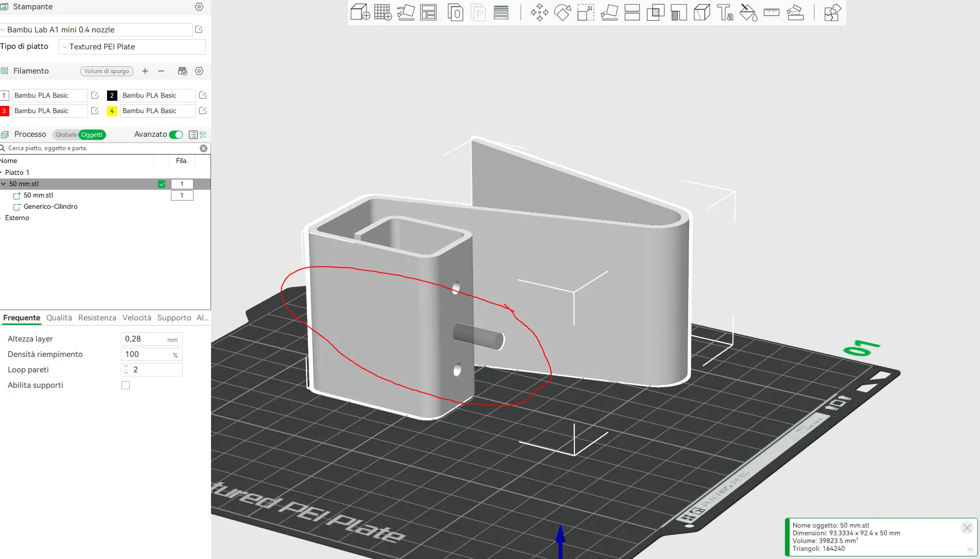980x559 pixels.
Task: Select the Piatto 1 row
Action: (105, 173)
